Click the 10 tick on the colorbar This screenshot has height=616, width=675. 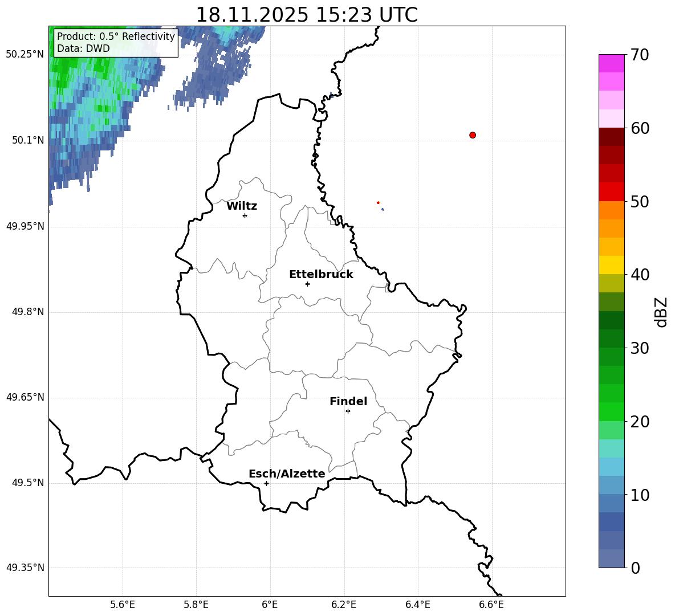(640, 495)
